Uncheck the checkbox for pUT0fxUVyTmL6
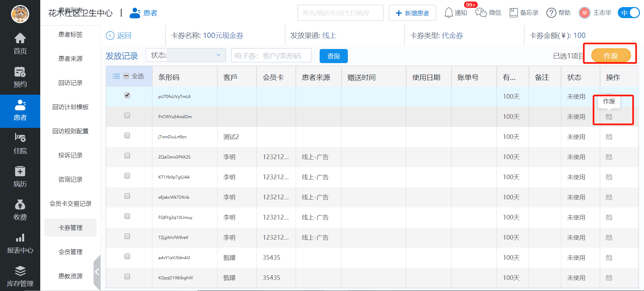 127,95
